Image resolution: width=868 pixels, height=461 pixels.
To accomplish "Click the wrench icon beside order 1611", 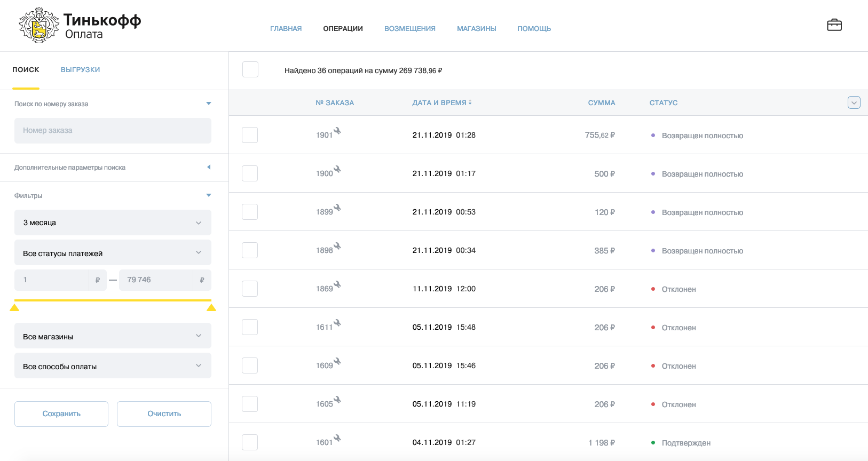I will 337,323.
